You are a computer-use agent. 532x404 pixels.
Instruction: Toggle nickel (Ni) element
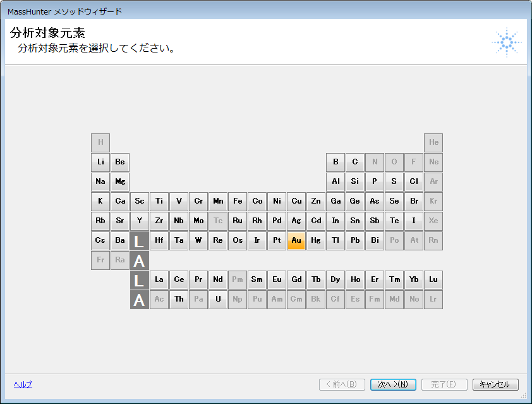click(x=277, y=202)
